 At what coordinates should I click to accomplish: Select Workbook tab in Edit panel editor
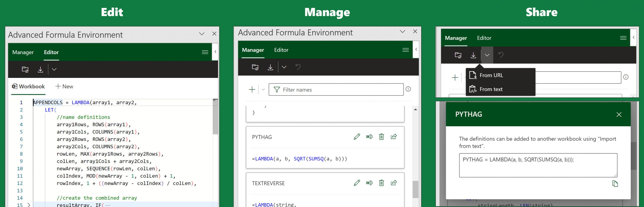(28, 86)
